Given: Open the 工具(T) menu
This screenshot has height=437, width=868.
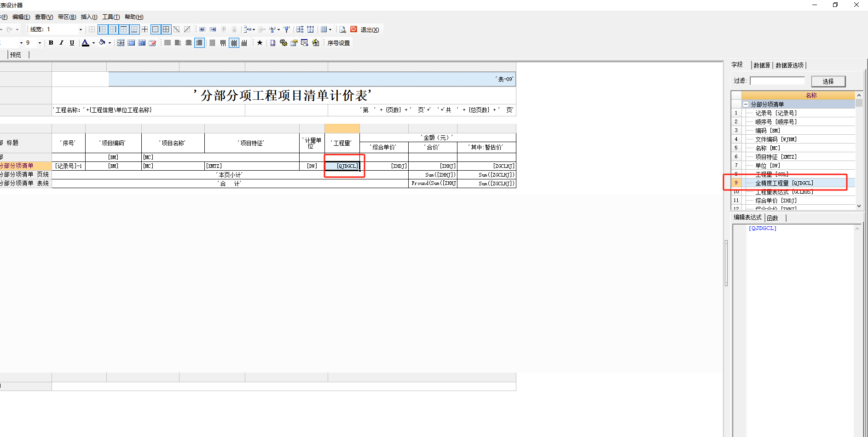Looking at the screenshot, I should coord(111,17).
